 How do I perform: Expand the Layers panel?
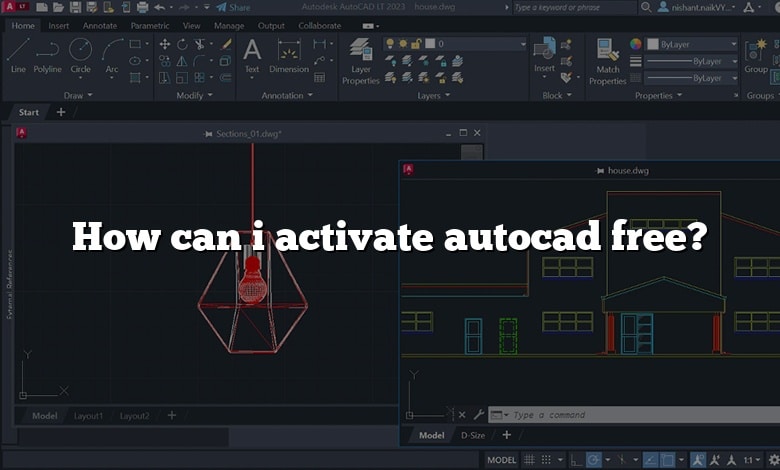point(433,95)
